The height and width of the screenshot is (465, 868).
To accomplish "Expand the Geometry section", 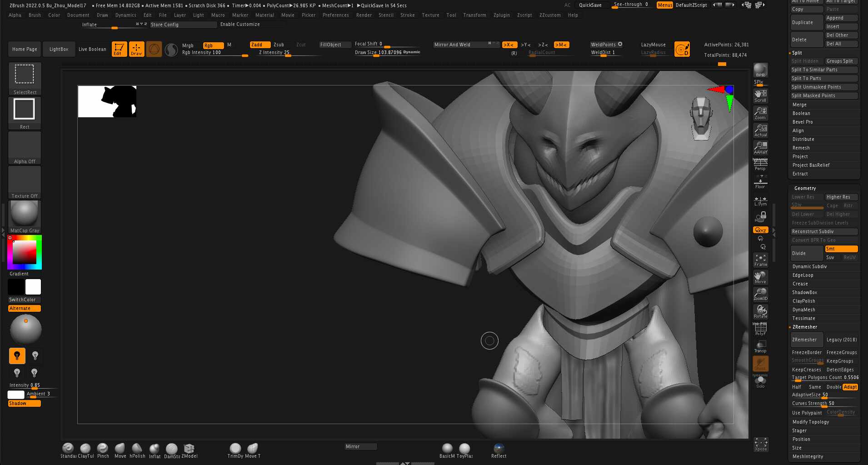I will [x=805, y=188].
